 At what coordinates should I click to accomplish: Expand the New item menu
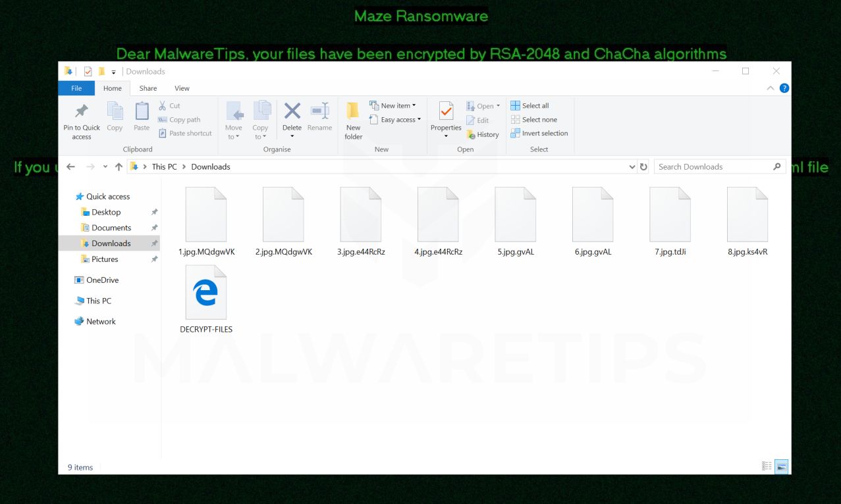click(393, 105)
